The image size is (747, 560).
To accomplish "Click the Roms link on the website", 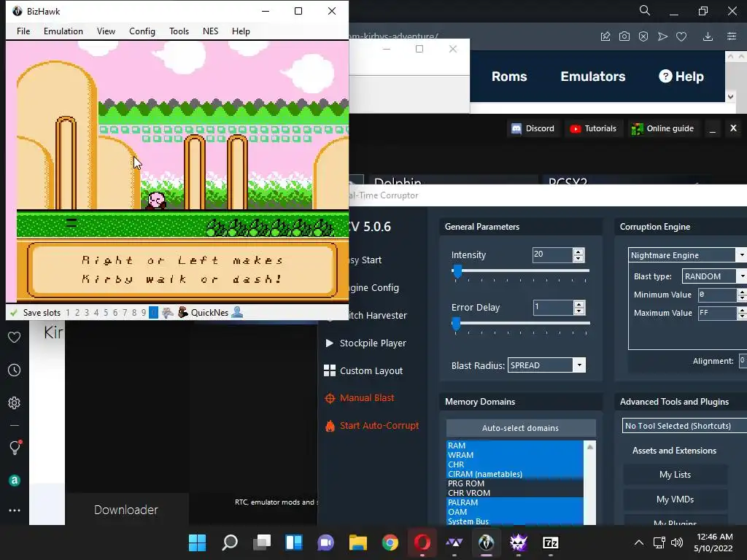I will (509, 77).
